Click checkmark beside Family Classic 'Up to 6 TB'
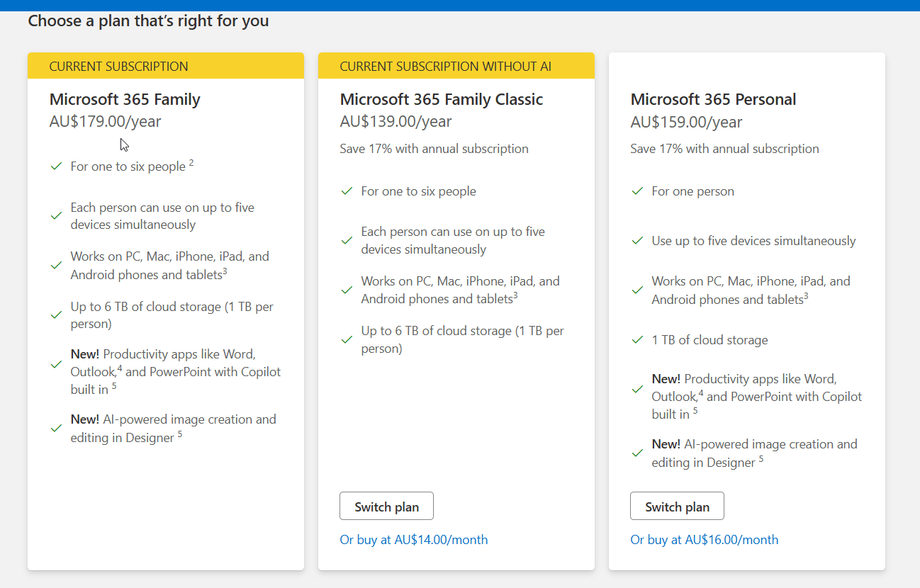 click(347, 339)
